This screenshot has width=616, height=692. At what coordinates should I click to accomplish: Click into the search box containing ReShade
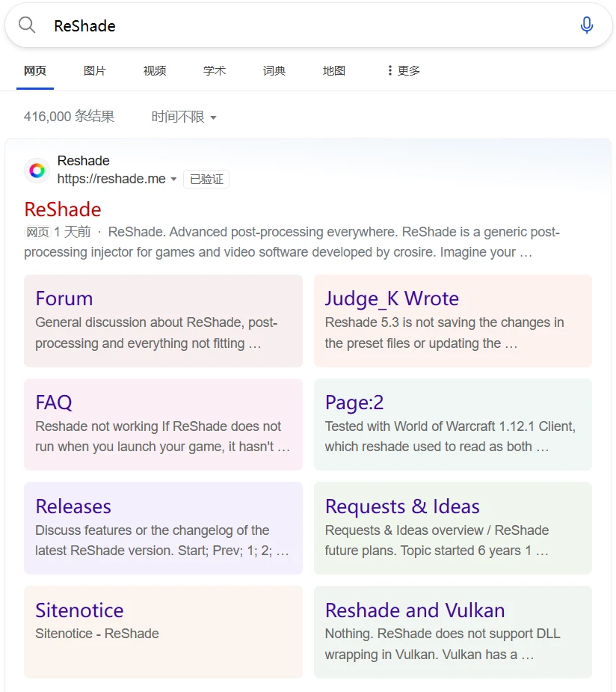pyautogui.click(x=299, y=25)
